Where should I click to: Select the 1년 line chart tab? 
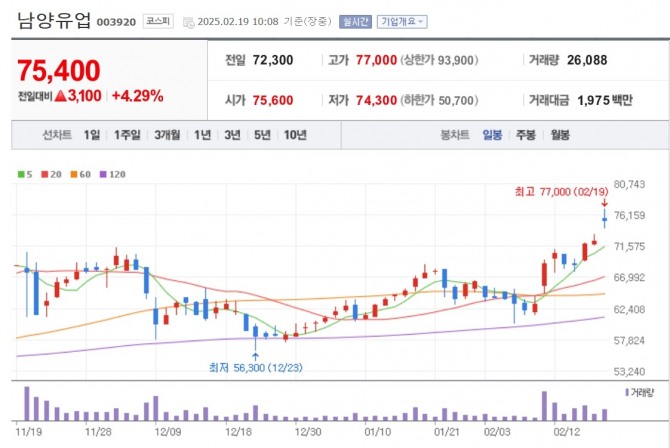[x=203, y=135]
